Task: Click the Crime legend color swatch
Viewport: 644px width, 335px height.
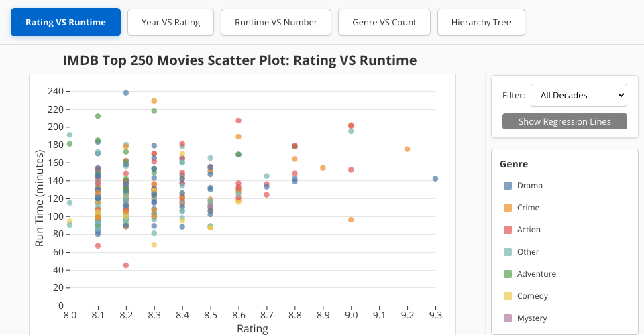Action: tap(508, 208)
